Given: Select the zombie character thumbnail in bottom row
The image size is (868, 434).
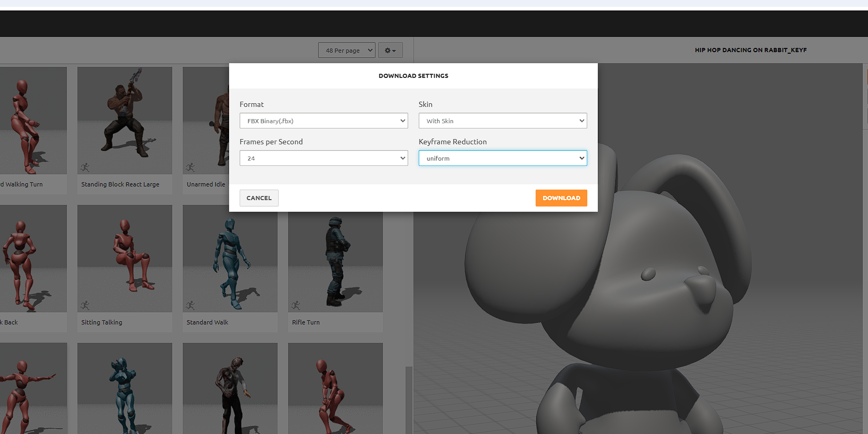Looking at the screenshot, I should [x=230, y=389].
